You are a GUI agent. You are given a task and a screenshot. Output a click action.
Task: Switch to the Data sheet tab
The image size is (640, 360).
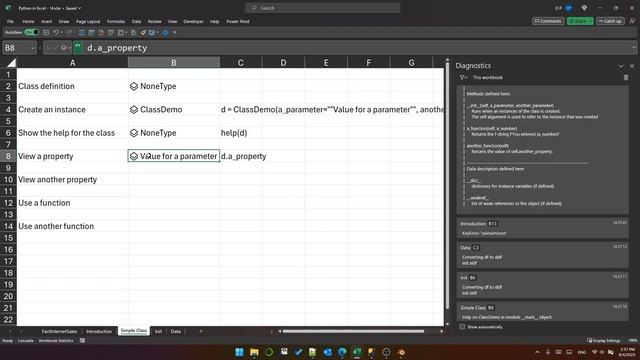pos(176,331)
